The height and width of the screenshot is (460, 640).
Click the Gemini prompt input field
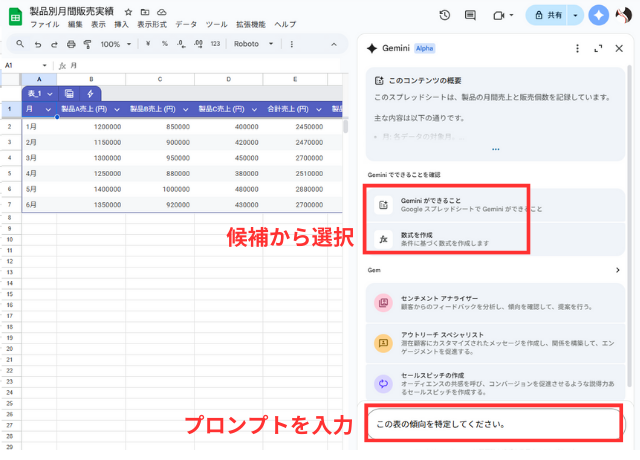point(496,424)
